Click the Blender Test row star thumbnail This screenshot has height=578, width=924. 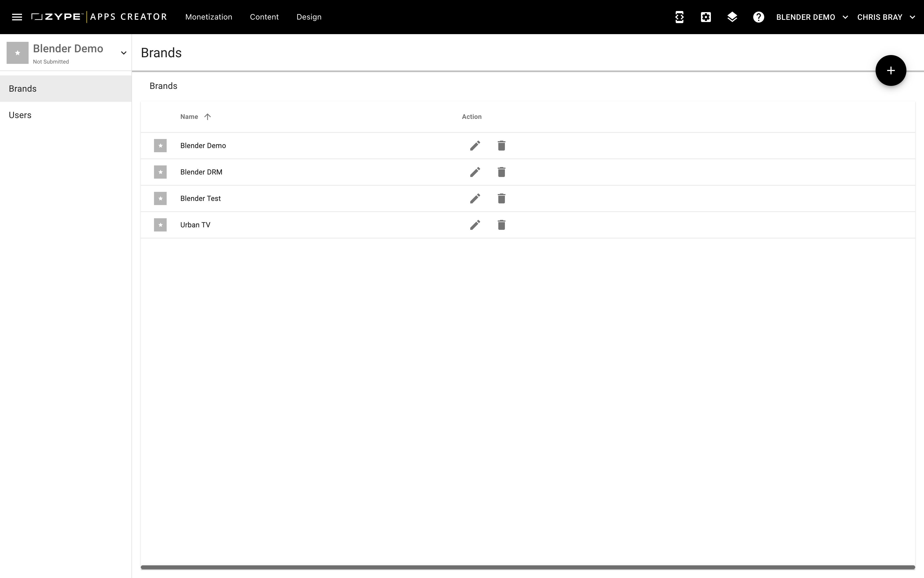pyautogui.click(x=160, y=198)
